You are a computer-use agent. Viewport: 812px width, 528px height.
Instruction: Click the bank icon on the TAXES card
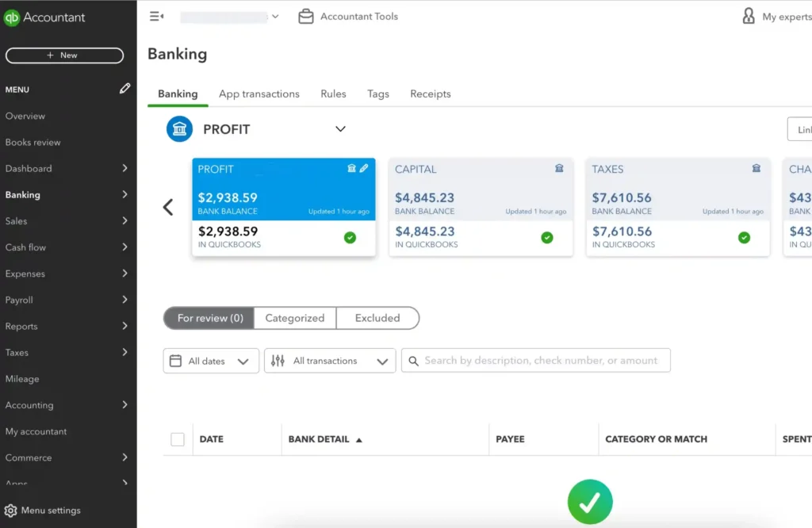756,168
